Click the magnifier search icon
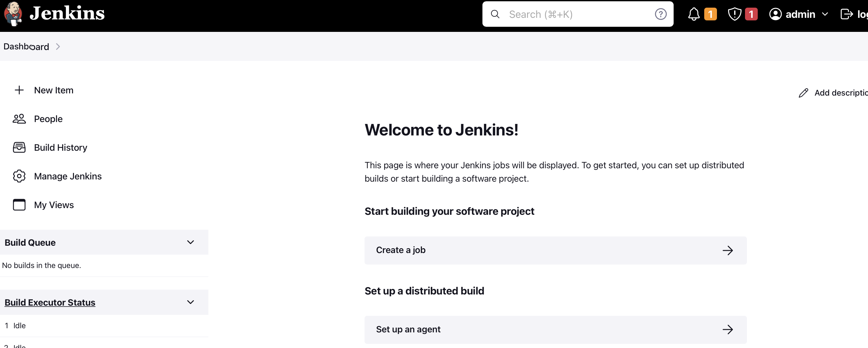The image size is (868, 348). coord(495,14)
